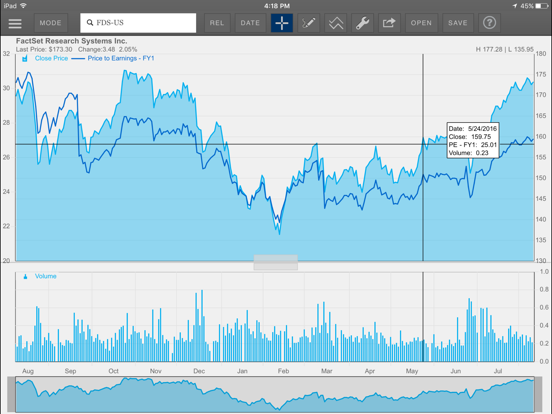Tap the search magnifier icon
This screenshot has width=552, height=414.
pos(90,23)
